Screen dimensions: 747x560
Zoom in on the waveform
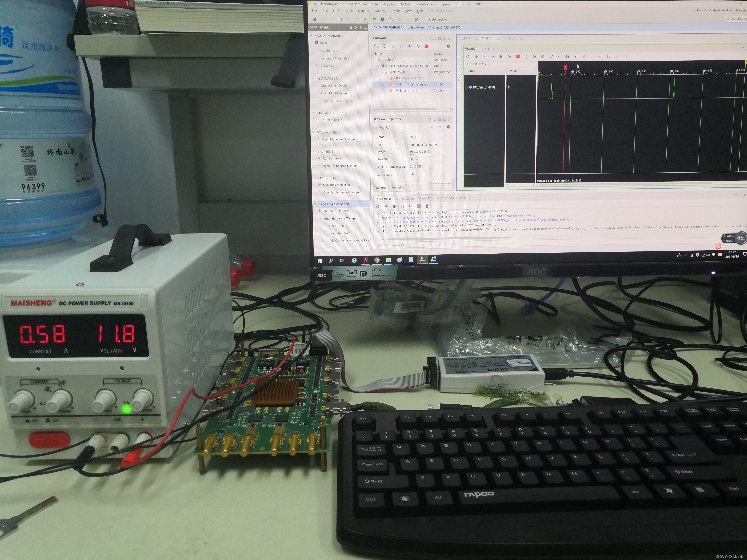click(534, 57)
